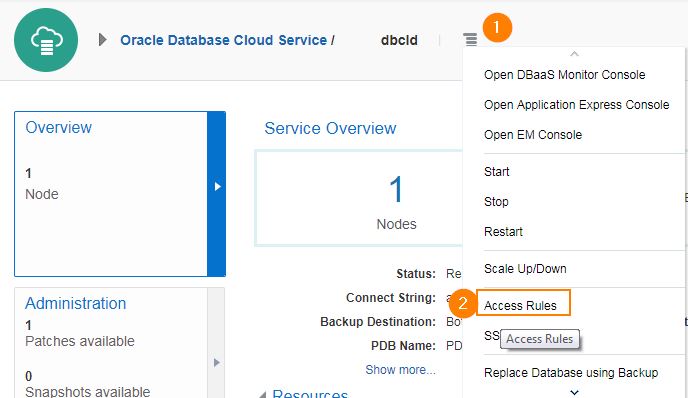688x398 pixels.
Task: Open the Oracle Database Cloud Service breadcrumb link
Action: coord(223,40)
